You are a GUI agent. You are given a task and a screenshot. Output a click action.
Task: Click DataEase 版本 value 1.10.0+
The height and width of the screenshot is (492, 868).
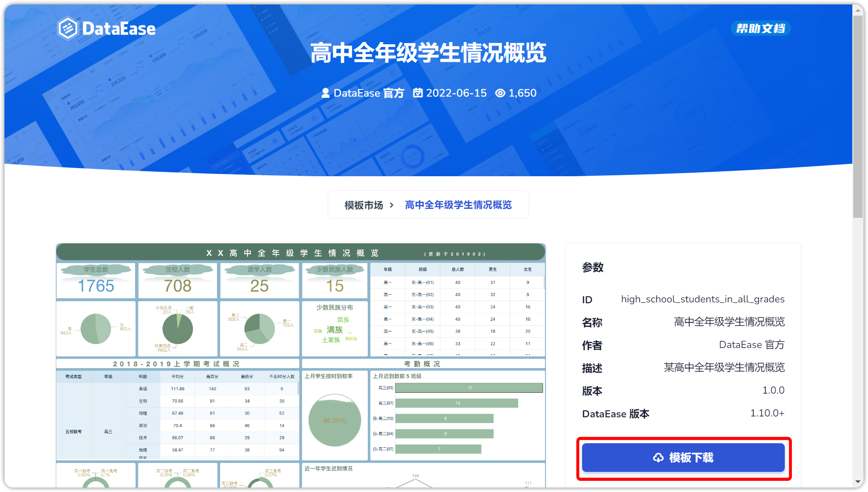coord(767,413)
